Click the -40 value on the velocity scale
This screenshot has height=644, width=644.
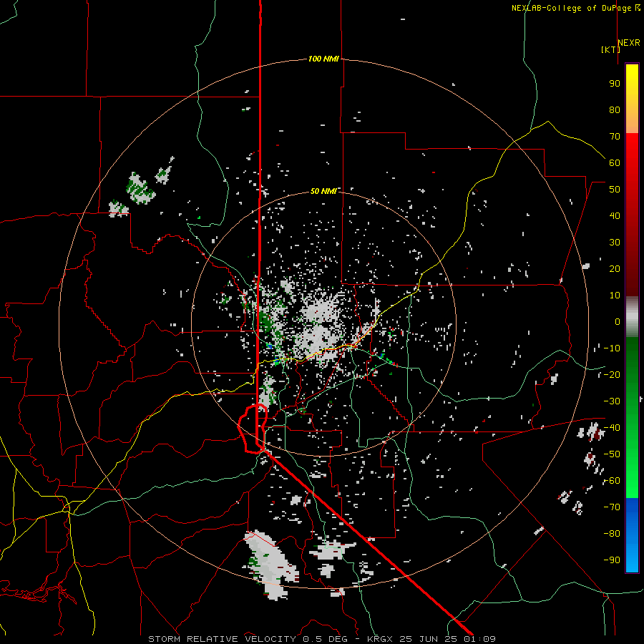pyautogui.click(x=612, y=428)
